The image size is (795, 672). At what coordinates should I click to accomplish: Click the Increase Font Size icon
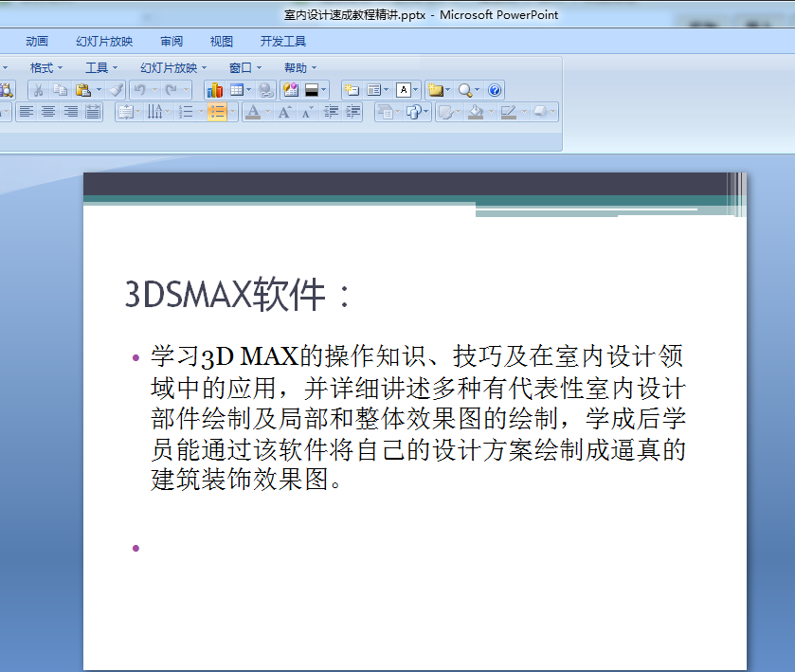tap(284, 112)
